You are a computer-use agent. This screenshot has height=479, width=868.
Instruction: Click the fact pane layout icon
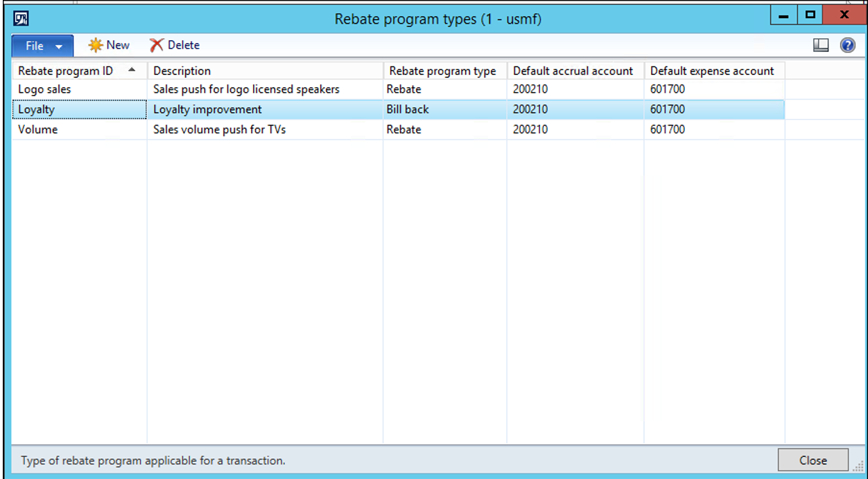[821, 44]
